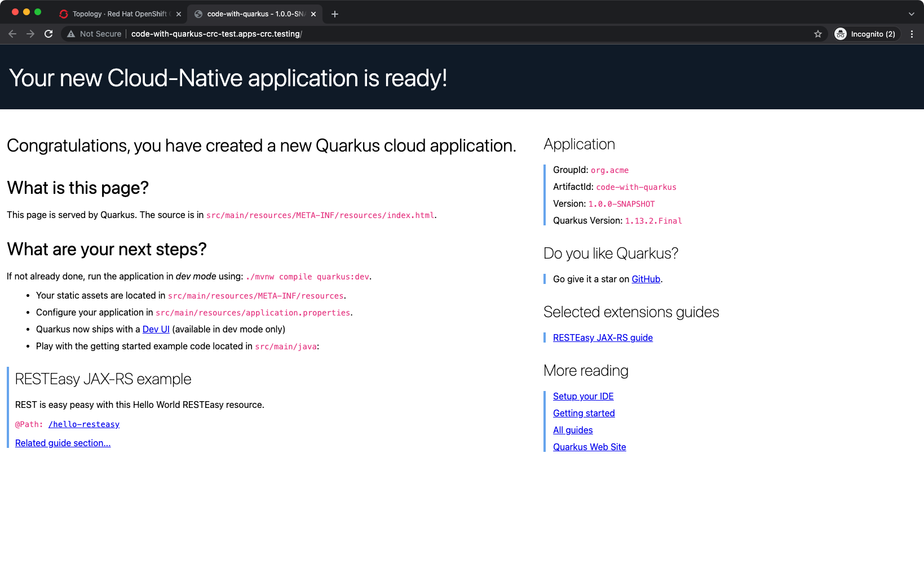Close the code-with-quarkus tab
The width and height of the screenshot is (924, 582).
(313, 14)
